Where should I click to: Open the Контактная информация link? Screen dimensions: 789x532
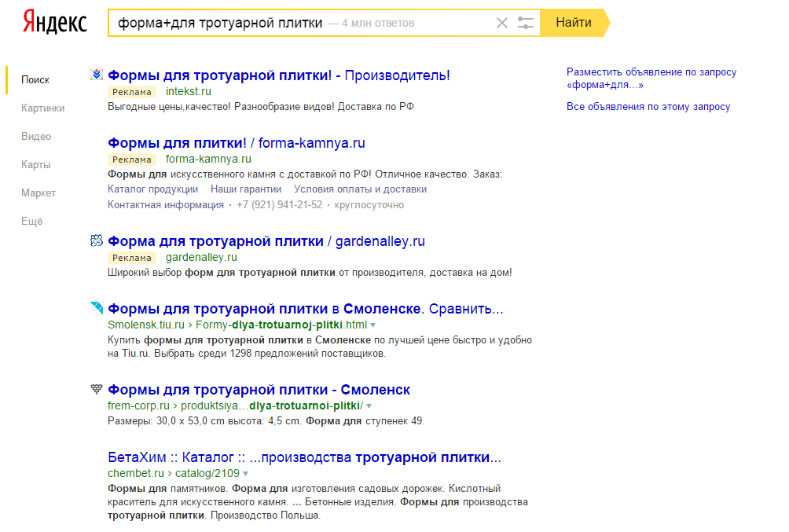pyautogui.click(x=166, y=205)
